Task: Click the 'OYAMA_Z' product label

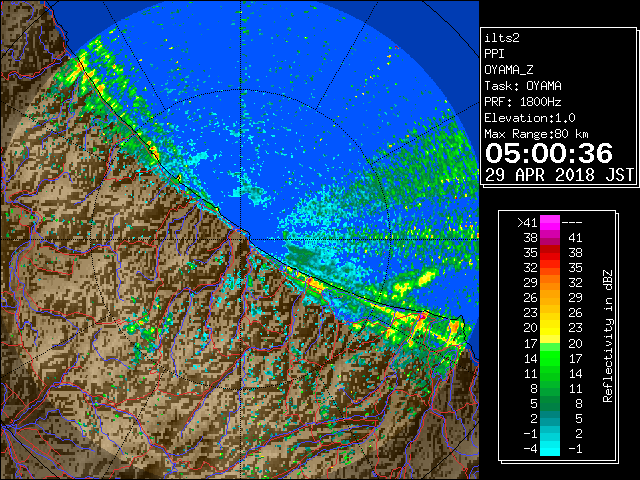Action: point(509,70)
